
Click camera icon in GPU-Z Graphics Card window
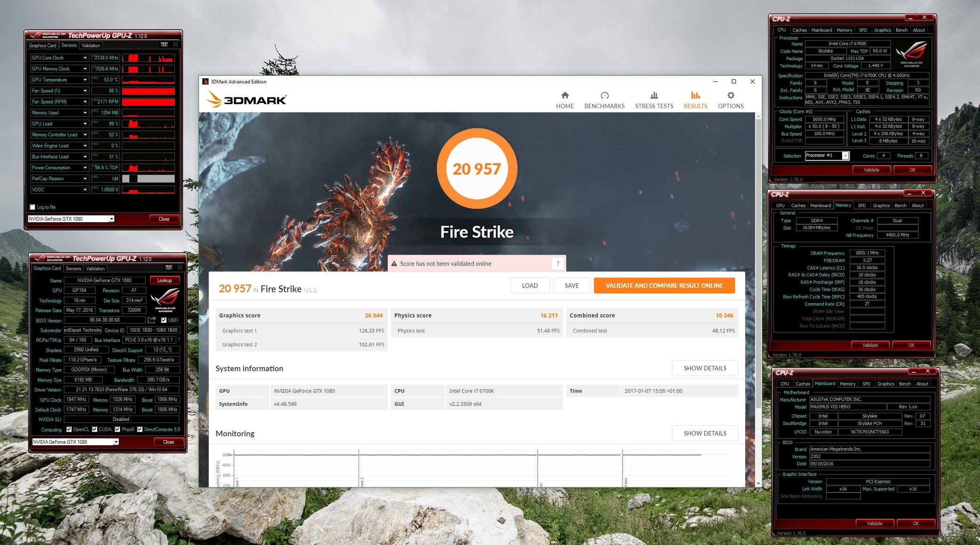[x=169, y=268]
